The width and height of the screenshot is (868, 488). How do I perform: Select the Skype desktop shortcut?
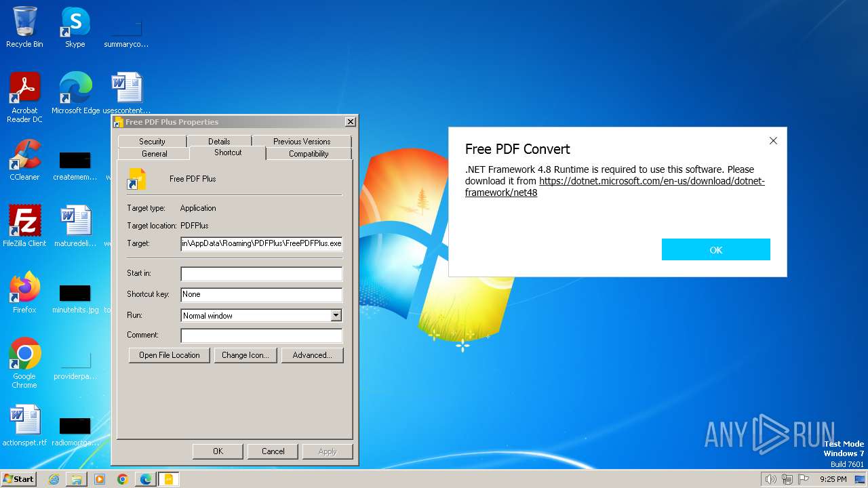(x=75, y=27)
